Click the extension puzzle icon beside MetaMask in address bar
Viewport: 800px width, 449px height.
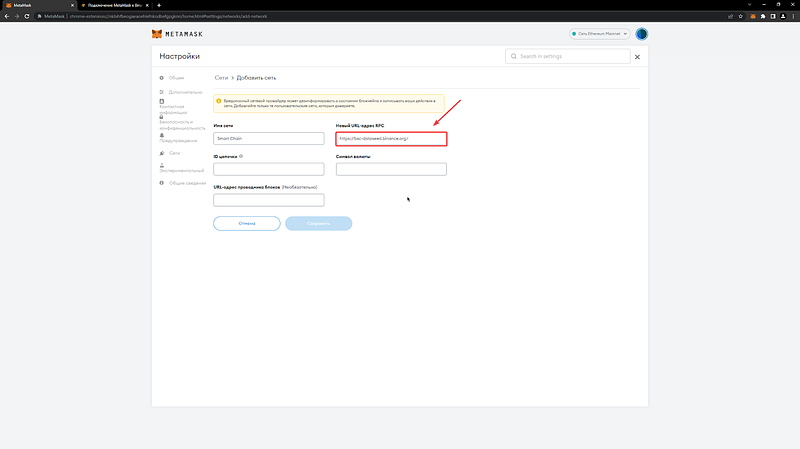[39, 16]
